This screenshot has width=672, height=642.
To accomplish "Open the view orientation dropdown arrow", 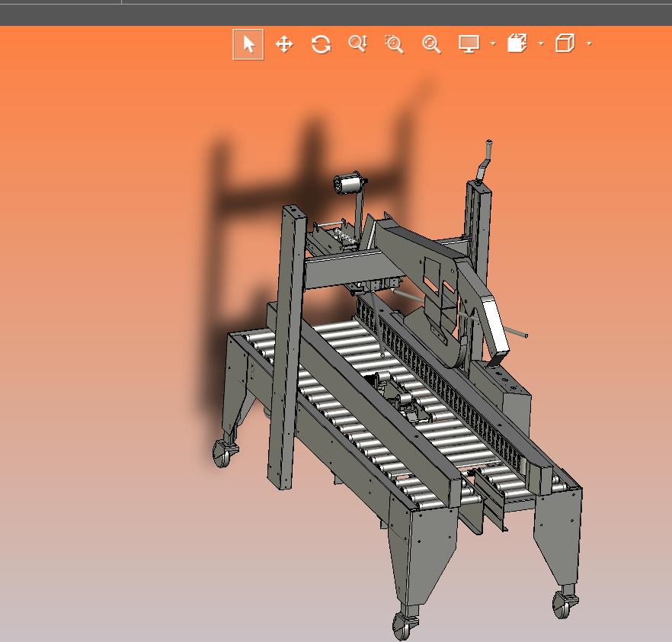I will 589,43.
